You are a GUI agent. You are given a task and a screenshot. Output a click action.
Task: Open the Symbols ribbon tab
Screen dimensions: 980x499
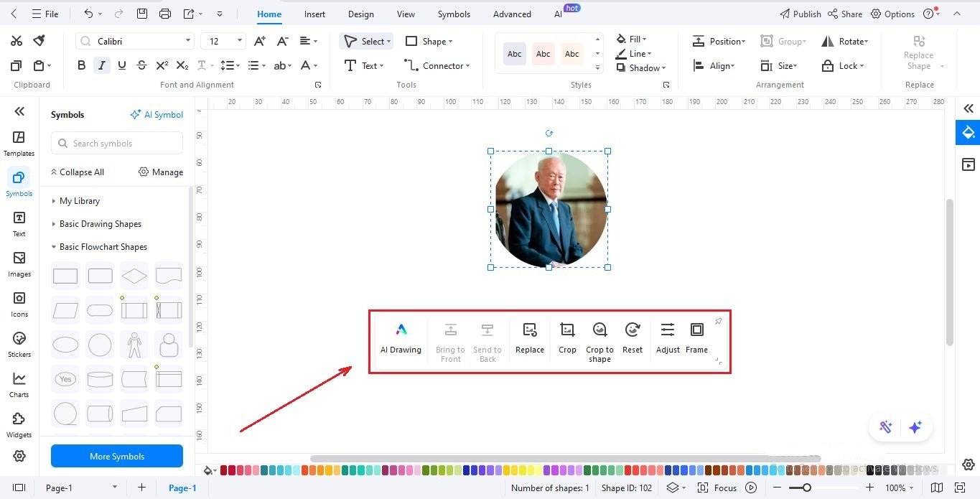click(x=453, y=14)
